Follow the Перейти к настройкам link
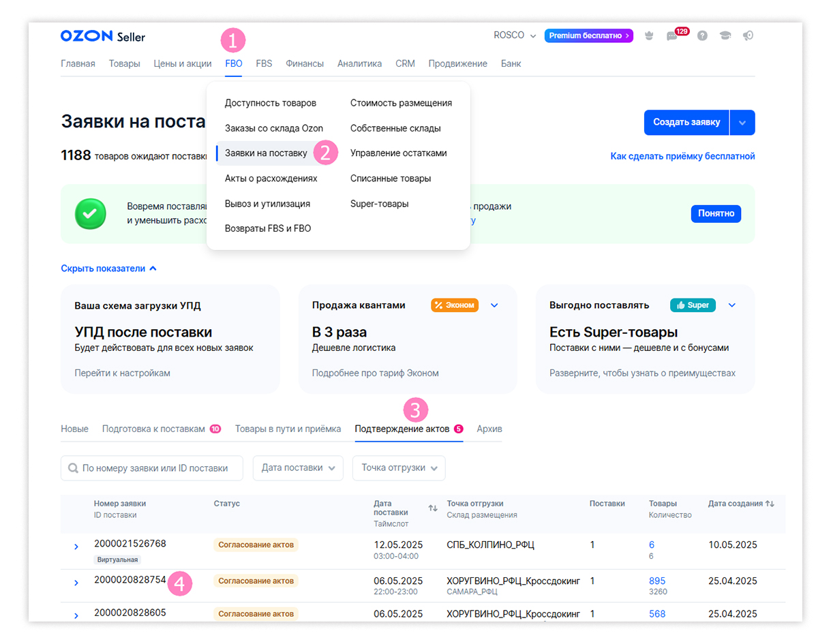831x644 pixels. pyautogui.click(x=122, y=373)
